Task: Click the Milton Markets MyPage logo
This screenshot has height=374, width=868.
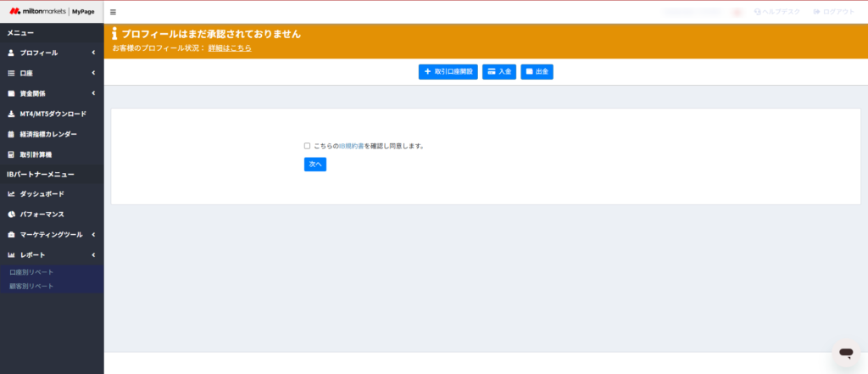Action: [x=52, y=11]
